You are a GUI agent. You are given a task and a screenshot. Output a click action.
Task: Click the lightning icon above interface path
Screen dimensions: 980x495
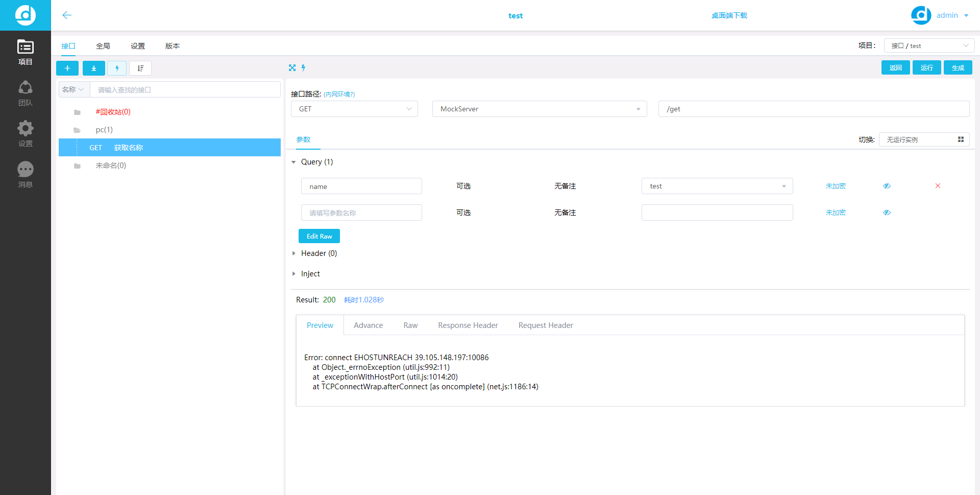click(303, 67)
